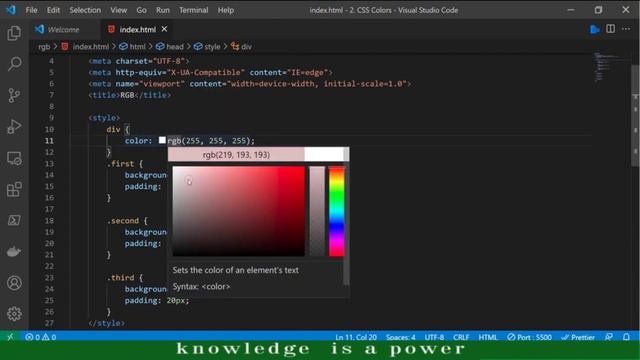Click the remote window indicator in status bar

click(10, 337)
